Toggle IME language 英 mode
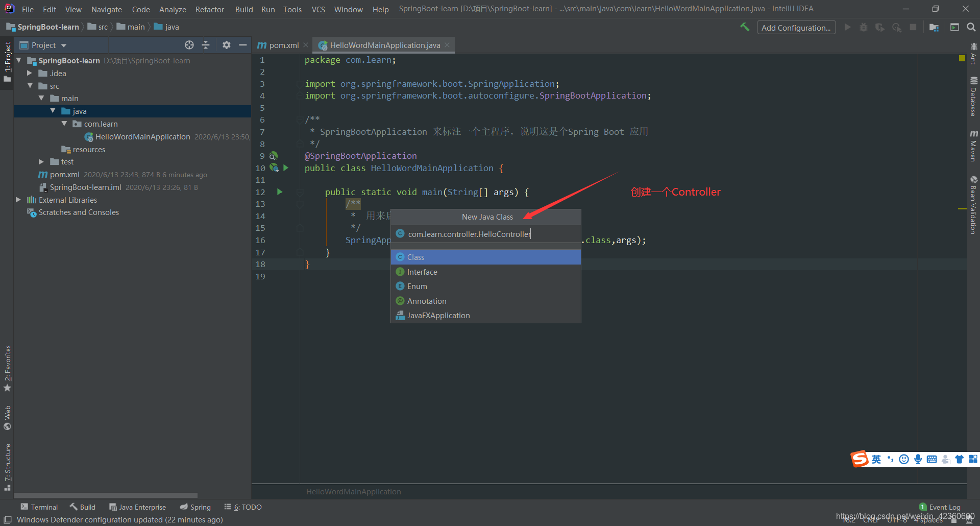The width and height of the screenshot is (980, 526). 876,459
